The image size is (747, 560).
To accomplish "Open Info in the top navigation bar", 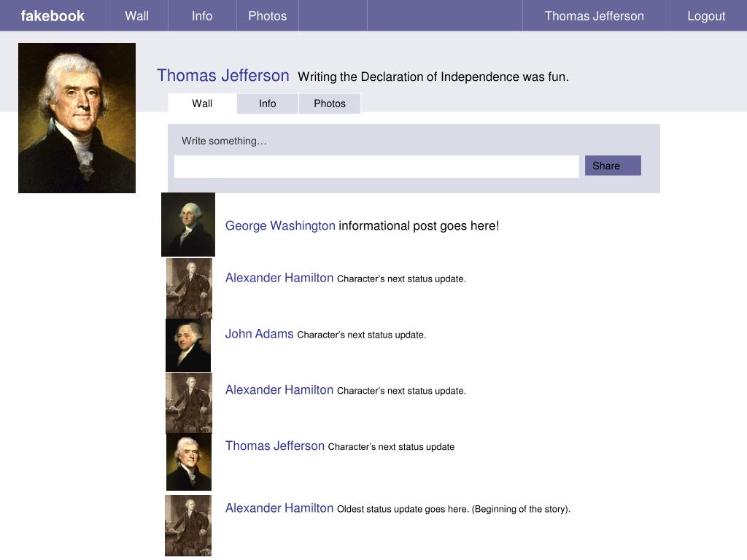I will 202,16.
